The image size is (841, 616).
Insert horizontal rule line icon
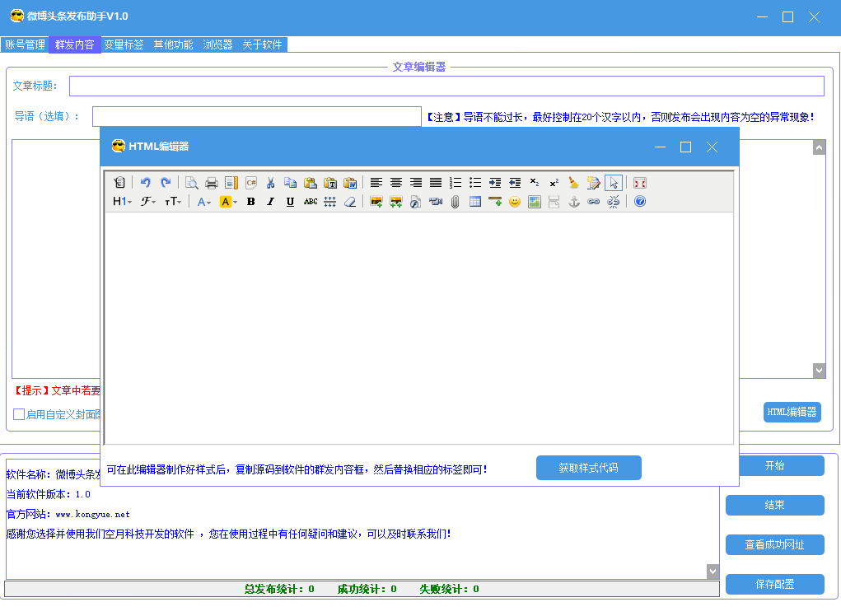coord(495,202)
